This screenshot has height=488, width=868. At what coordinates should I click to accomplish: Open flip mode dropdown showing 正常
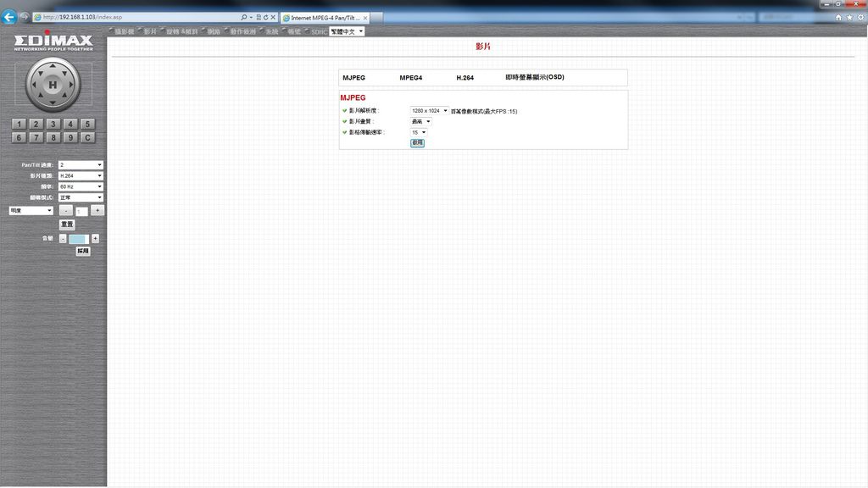81,197
